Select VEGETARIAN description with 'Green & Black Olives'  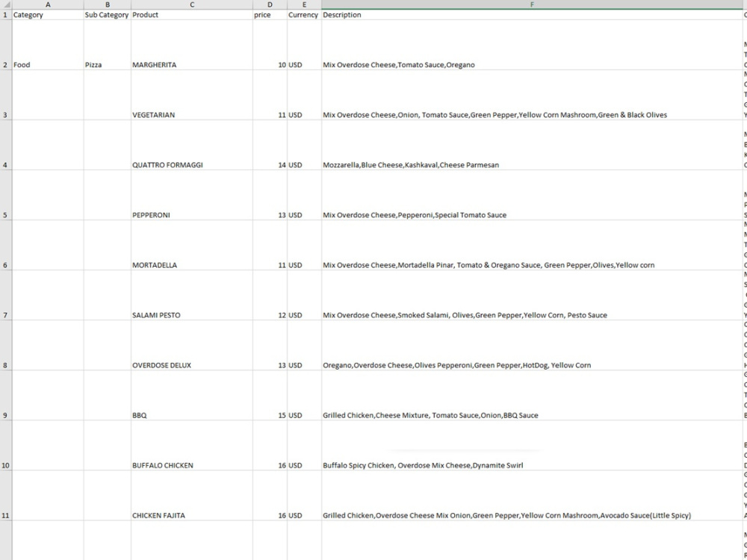click(532, 96)
